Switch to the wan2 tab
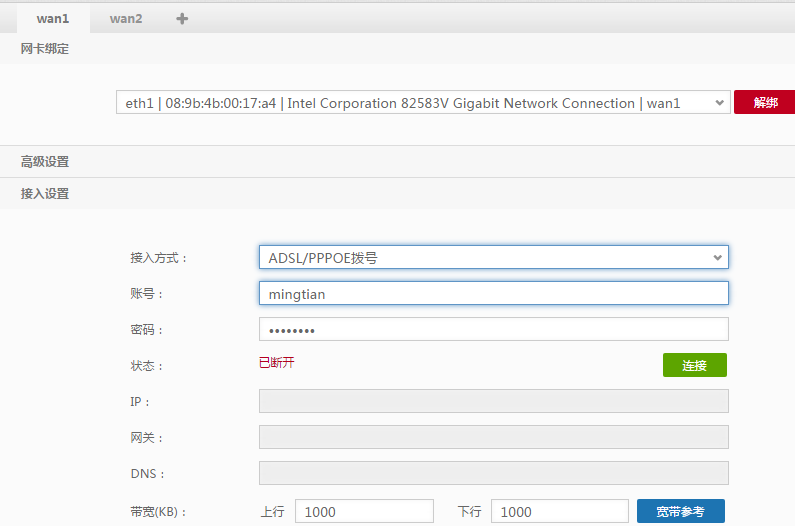The height and width of the screenshot is (526, 795). 126,18
